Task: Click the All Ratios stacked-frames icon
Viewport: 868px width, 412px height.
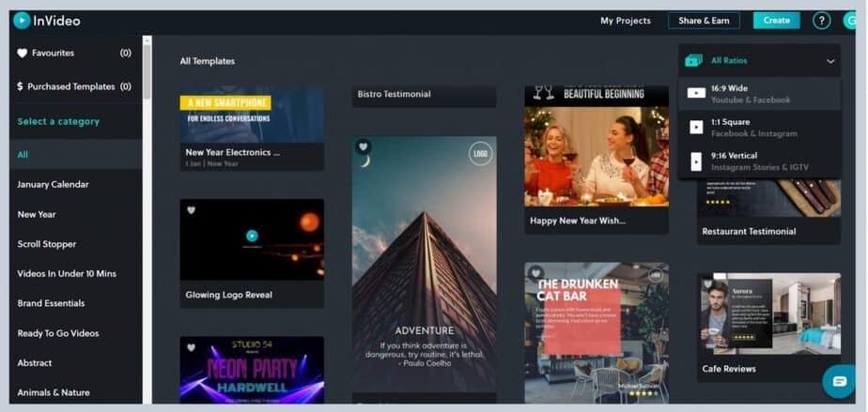Action: [693, 60]
